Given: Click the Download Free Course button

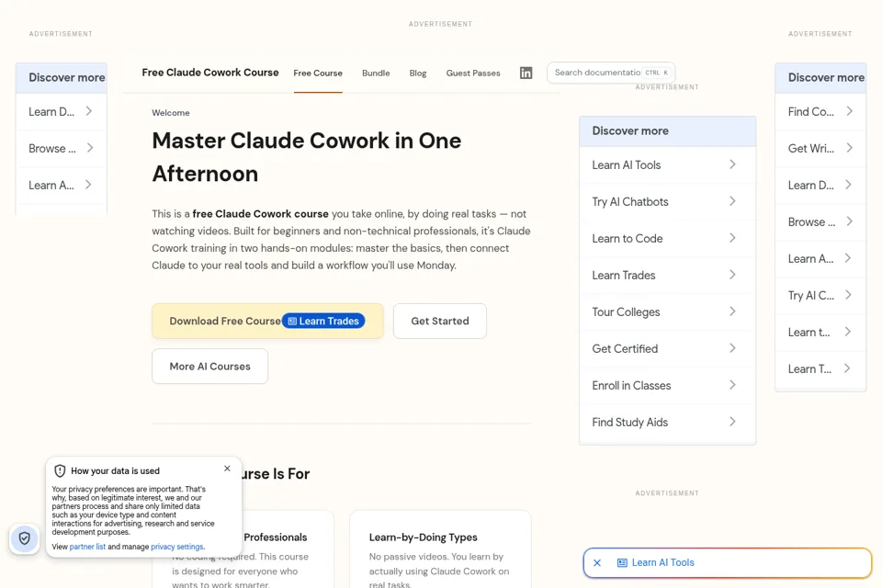Looking at the screenshot, I should (267, 322).
